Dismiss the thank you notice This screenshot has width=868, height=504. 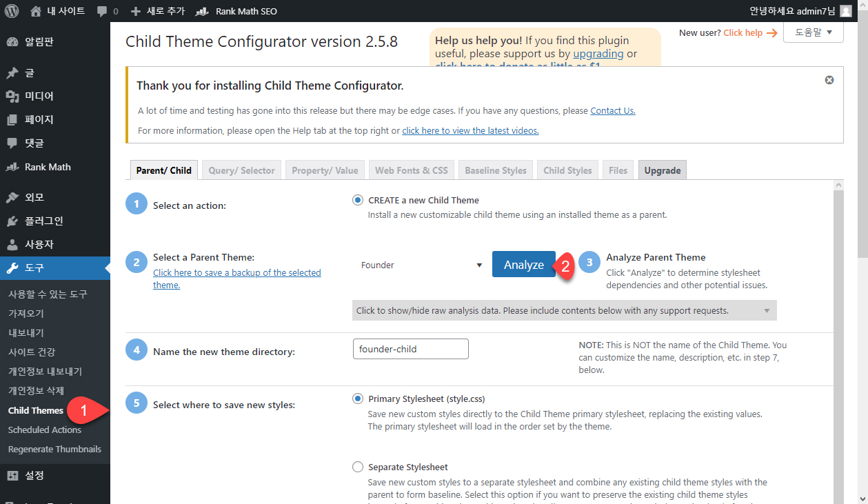pyautogui.click(x=829, y=80)
